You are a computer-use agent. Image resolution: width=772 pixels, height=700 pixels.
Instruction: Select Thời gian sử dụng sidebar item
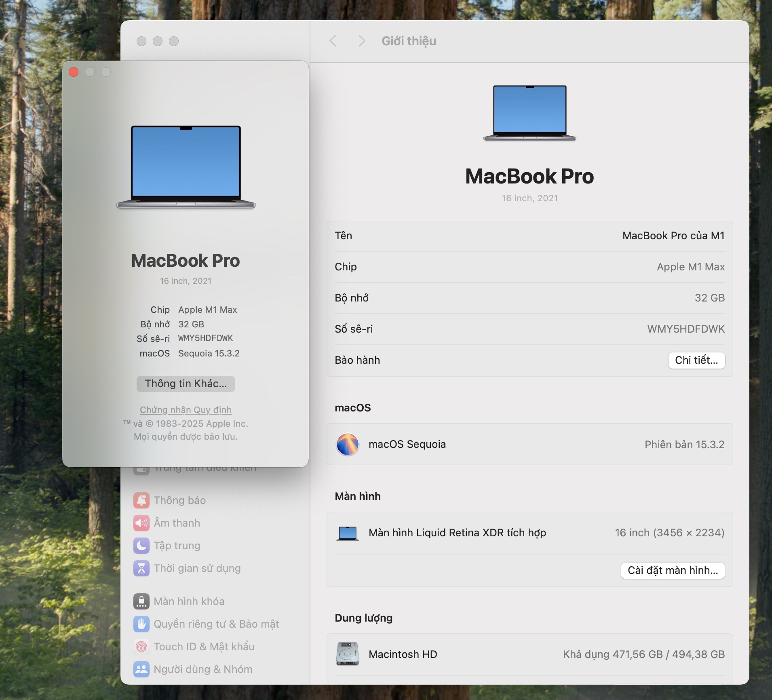(197, 568)
